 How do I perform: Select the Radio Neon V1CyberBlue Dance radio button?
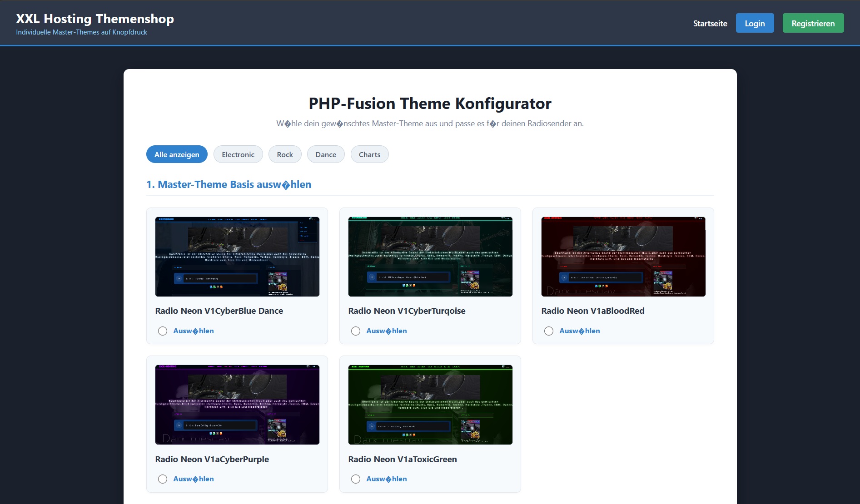[x=163, y=331]
